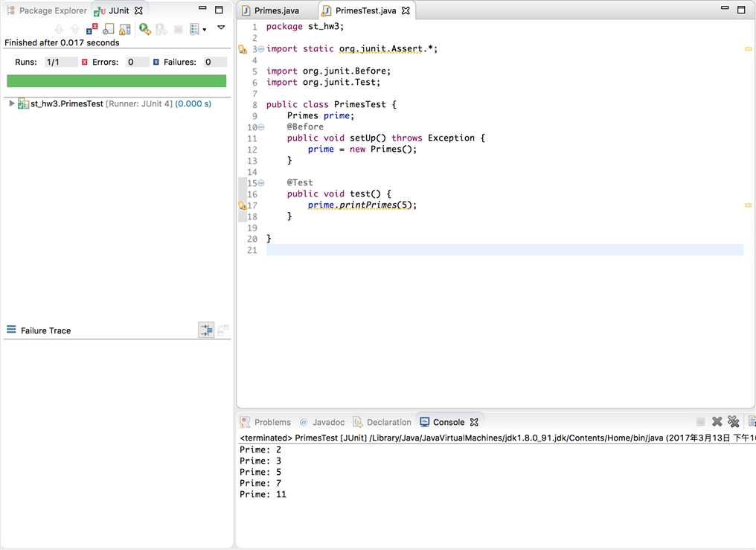Click the terminated PrimesTest launch description
Viewport: 756px width, 550px height.
[498, 438]
